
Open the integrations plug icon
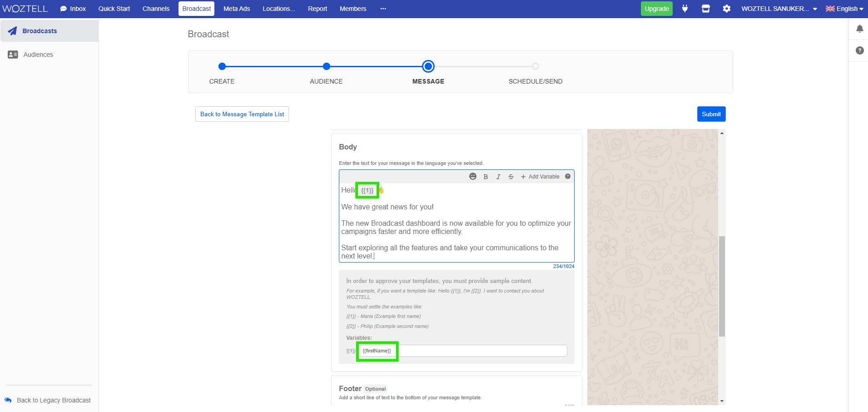point(684,8)
